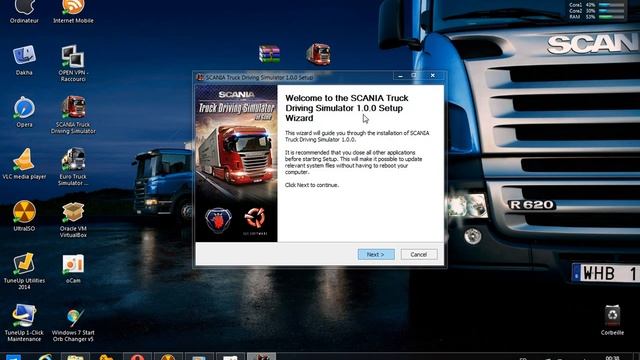Screen dimensions: 640x360
Task: Select the Dakha desktop icon
Action: [24, 60]
